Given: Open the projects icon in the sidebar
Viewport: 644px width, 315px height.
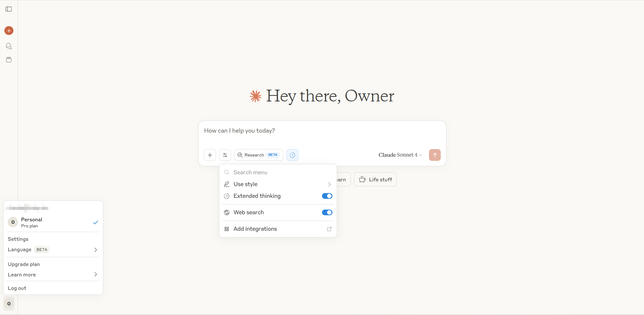Looking at the screenshot, I should pos(9,60).
